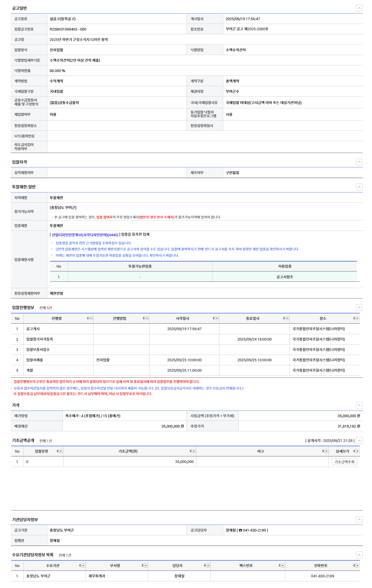
Task: Open the 장소 column filter dropdown
Action: coord(357,318)
